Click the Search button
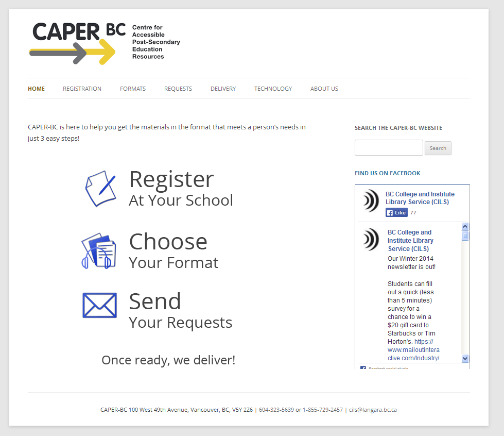 (x=438, y=148)
